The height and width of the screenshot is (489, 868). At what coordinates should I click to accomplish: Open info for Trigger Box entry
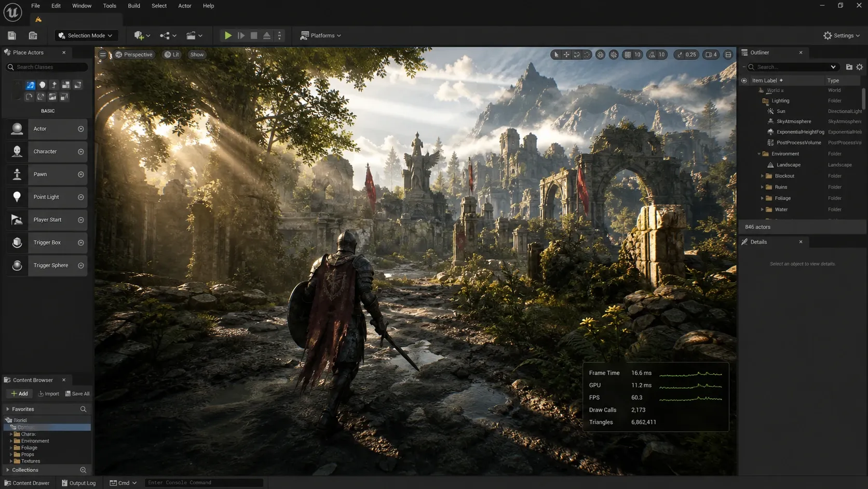81,243
